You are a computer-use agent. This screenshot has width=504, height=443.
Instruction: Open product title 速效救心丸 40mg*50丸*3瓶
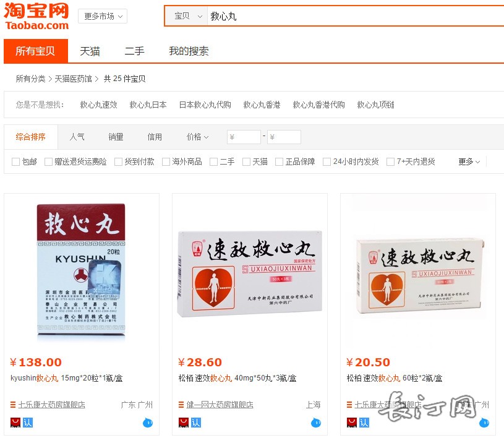[237, 378]
